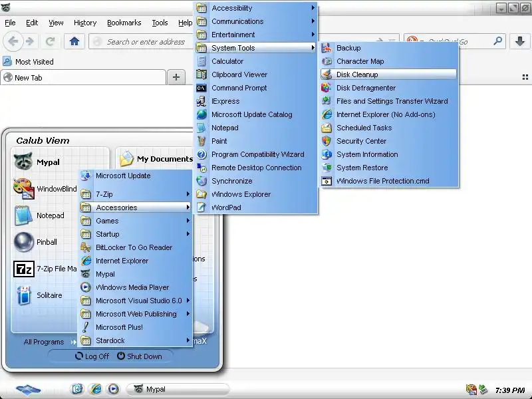Expand the 7-Zip programs folder
The height and width of the screenshot is (399, 532).
pyautogui.click(x=136, y=194)
